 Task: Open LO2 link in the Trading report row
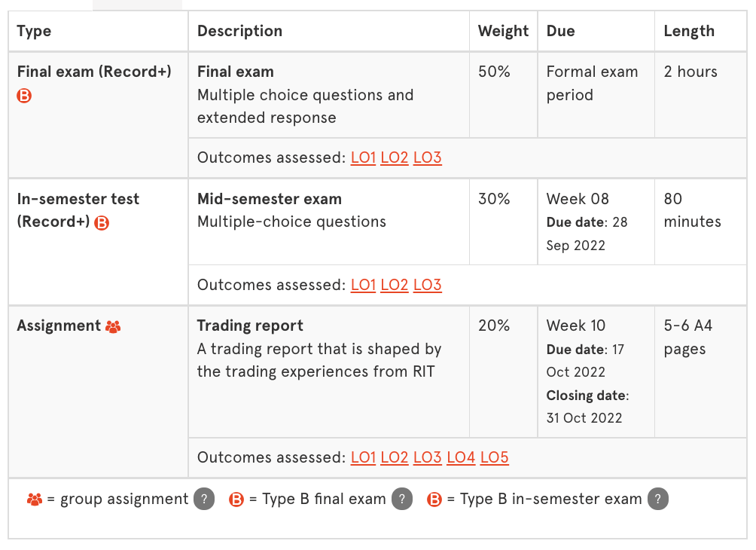point(395,457)
